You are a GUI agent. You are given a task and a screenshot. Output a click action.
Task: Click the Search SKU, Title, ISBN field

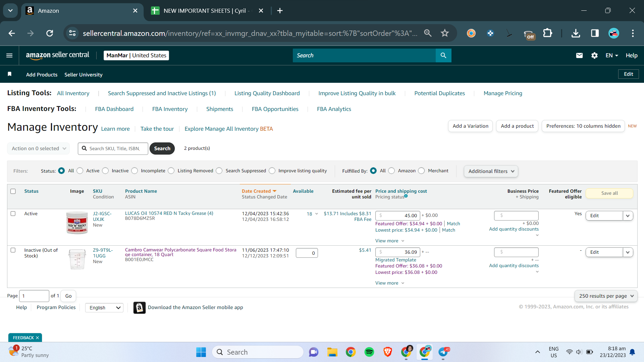click(x=113, y=148)
